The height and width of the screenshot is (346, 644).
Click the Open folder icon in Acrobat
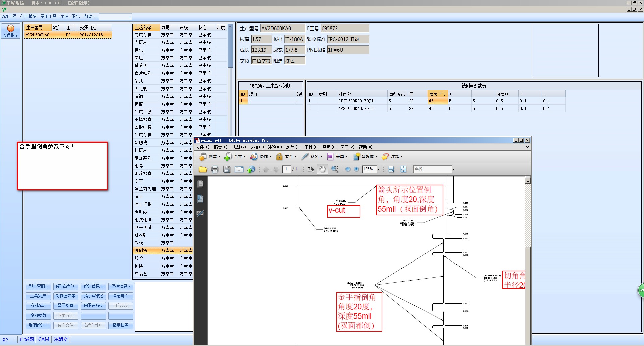pos(203,169)
